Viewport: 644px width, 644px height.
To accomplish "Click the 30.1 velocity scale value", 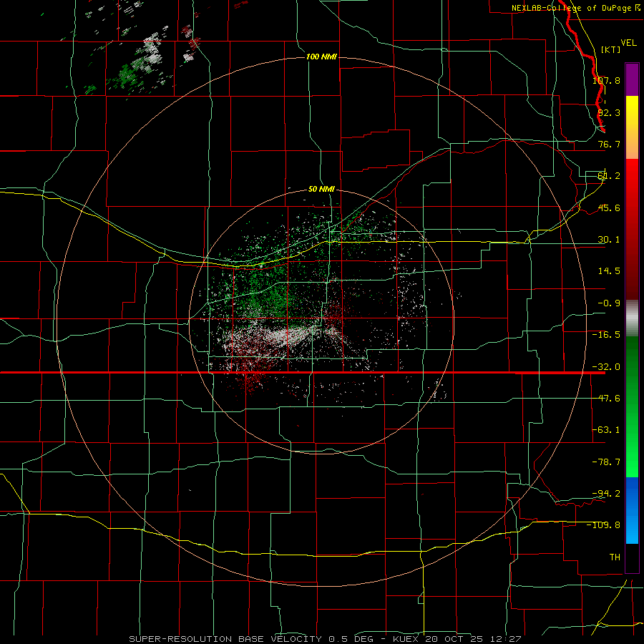I will click(609, 240).
